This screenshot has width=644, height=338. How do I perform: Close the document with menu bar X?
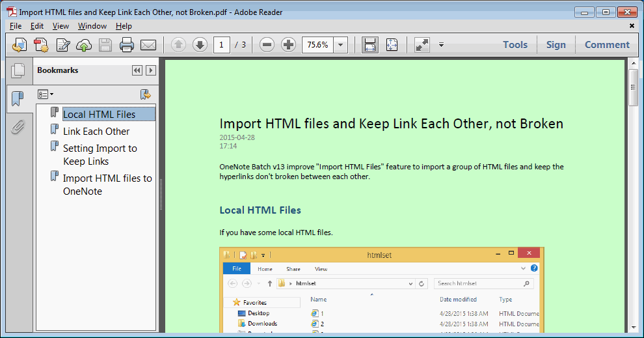click(632, 26)
